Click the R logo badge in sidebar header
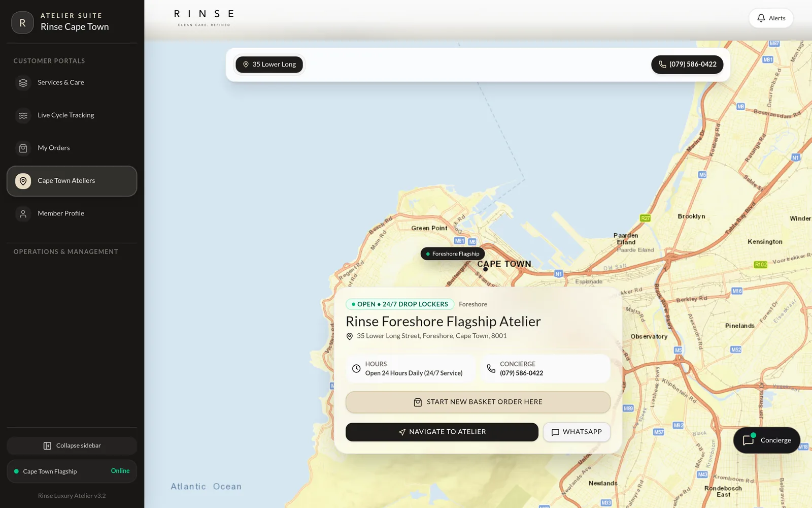This screenshot has width=812, height=508. point(22,22)
